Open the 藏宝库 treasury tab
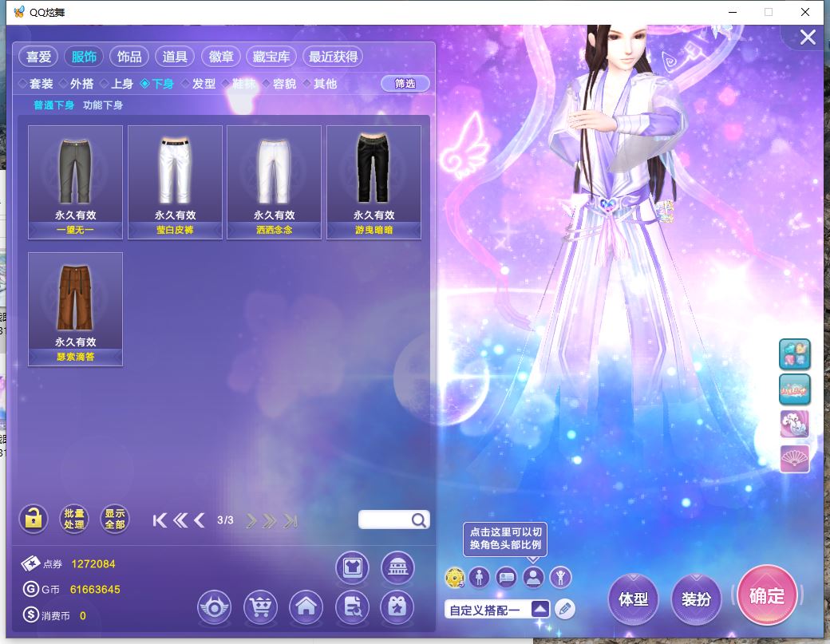Image resolution: width=830 pixels, height=644 pixels. click(x=271, y=57)
